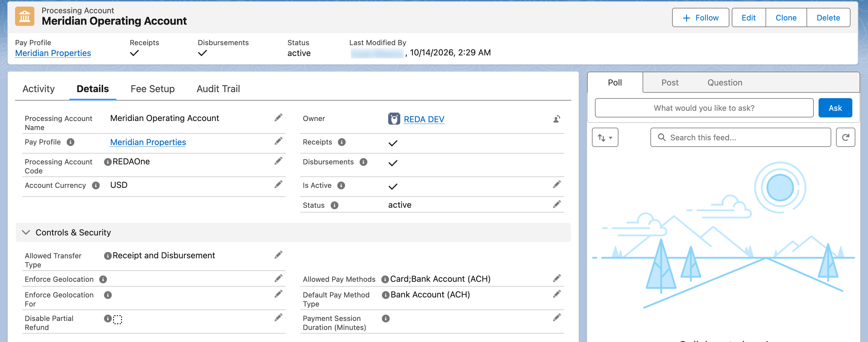Edit Status pencil icon

[557, 204]
